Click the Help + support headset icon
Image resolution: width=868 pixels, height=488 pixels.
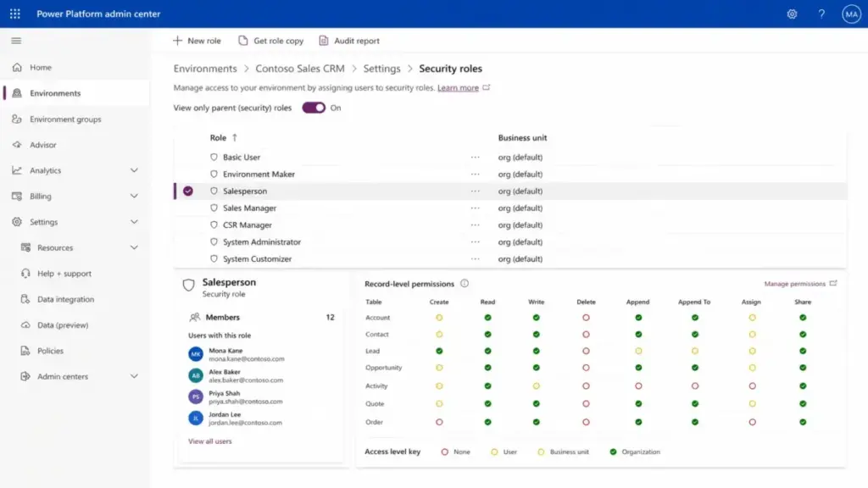[25, 274]
